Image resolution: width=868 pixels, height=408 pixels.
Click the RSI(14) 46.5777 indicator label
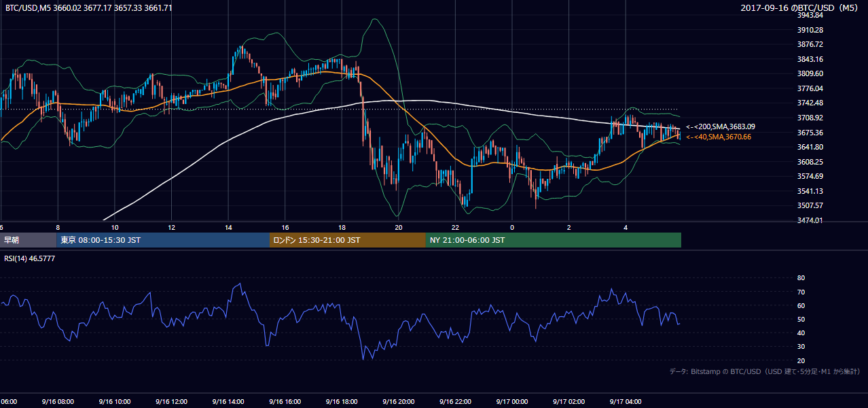point(30,258)
